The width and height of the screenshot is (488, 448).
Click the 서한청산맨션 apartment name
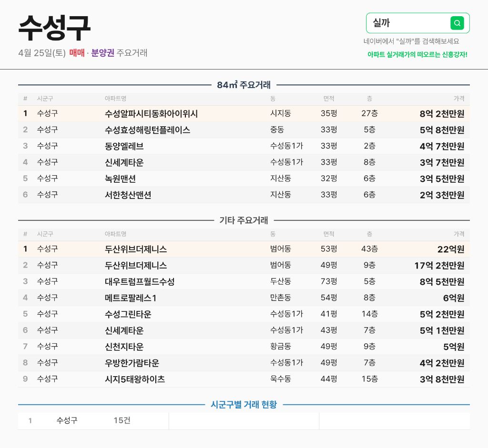click(128, 195)
